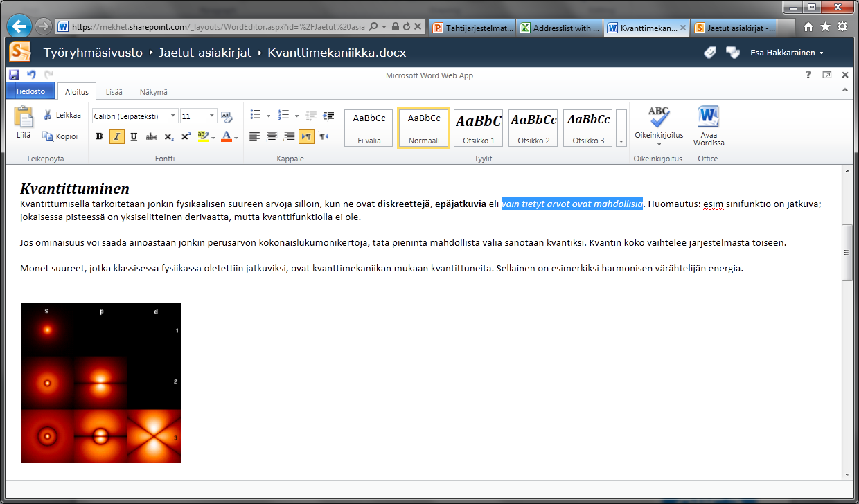Viewport: 859px width, 504px height.
Task: Open the tags and notes icon
Action: (x=710, y=53)
